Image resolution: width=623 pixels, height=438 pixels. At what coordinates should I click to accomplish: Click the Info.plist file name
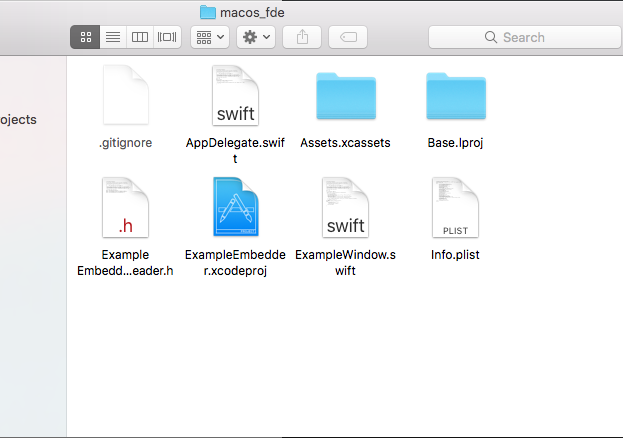455,255
